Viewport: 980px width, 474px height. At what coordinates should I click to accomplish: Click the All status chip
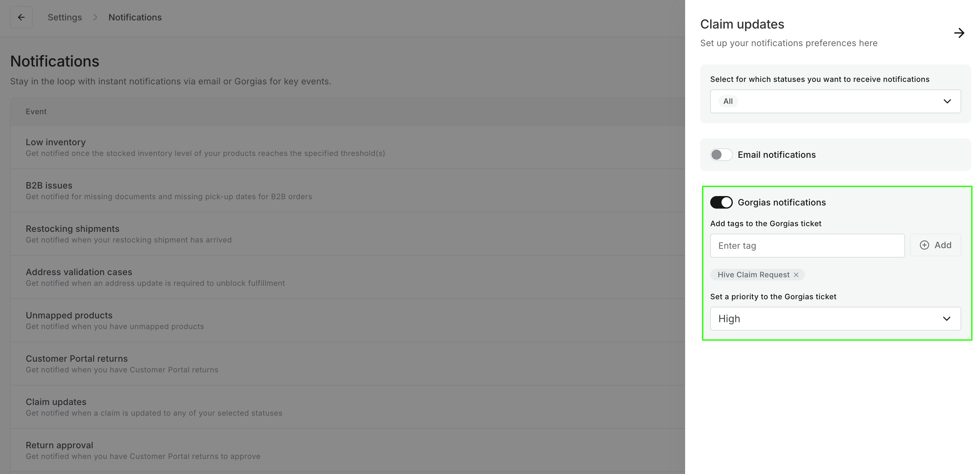pos(728,101)
